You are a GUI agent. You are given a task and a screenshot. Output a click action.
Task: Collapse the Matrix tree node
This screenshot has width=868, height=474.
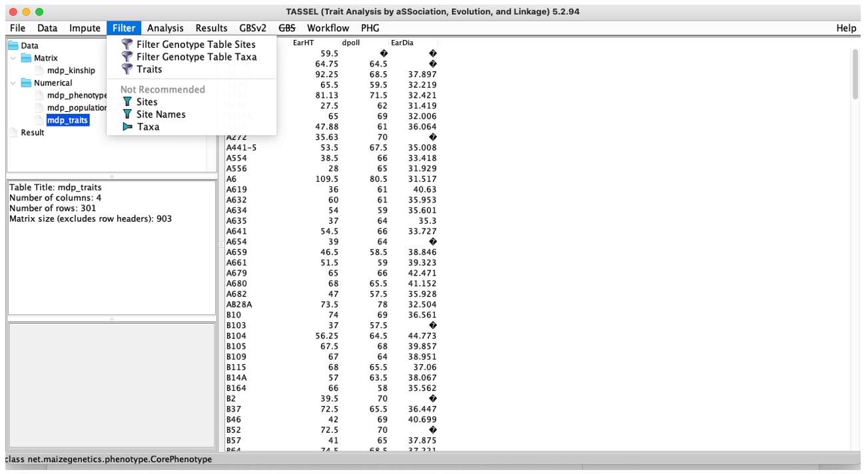point(13,58)
